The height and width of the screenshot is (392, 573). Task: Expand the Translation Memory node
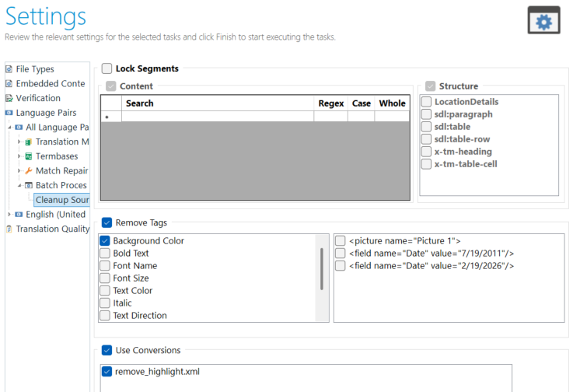click(19, 142)
